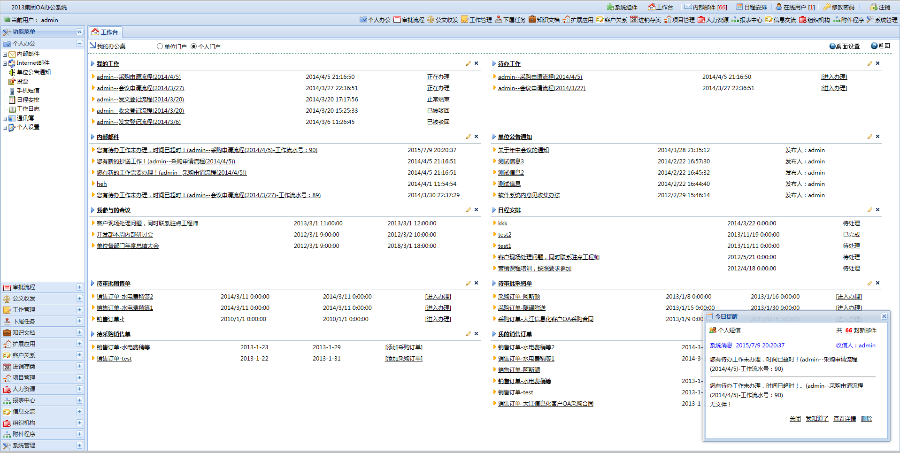Click pencil edit icon of 经办工作 panel
This screenshot has height=453, width=900.
click(x=870, y=63)
